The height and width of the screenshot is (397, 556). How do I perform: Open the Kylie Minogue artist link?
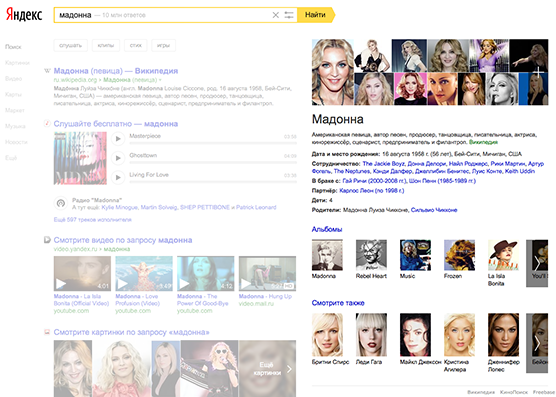[x=119, y=207]
